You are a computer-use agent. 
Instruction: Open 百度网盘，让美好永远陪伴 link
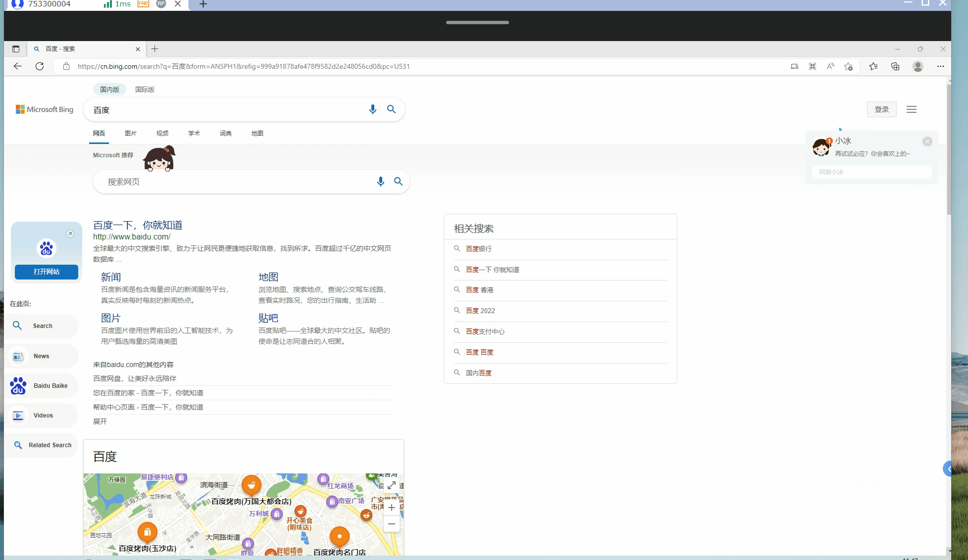point(135,378)
